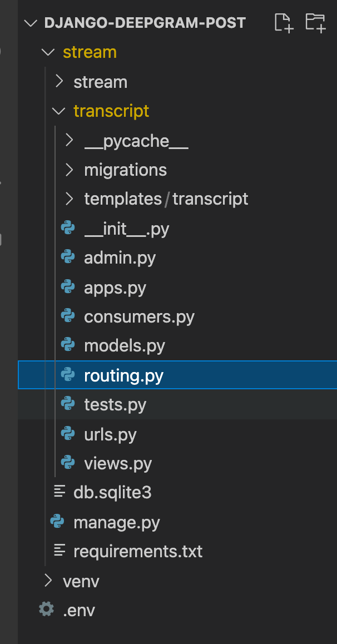Click the Python icon beside apps.py
Viewport: 337px width, 644px height.
pyautogui.click(x=68, y=287)
